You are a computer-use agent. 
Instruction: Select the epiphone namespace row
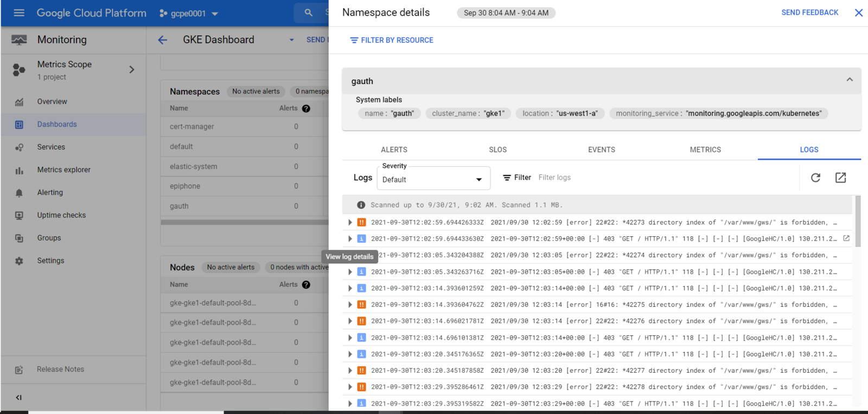tap(245, 186)
